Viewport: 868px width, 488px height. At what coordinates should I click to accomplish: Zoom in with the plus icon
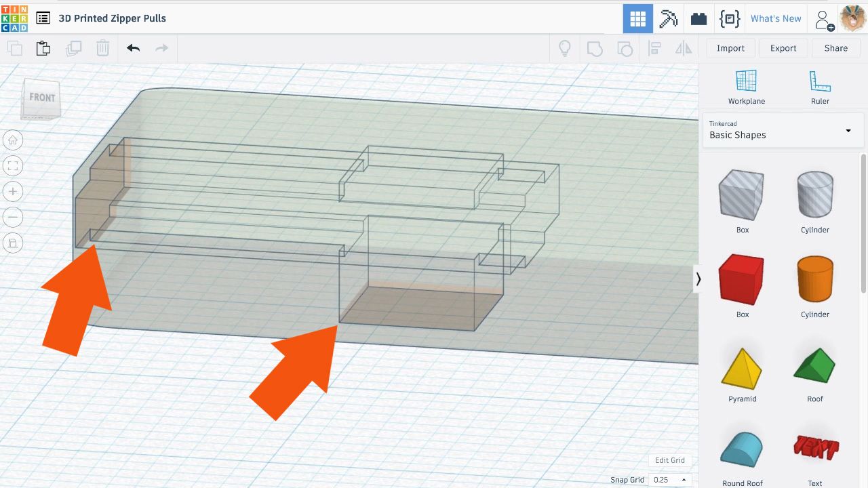point(12,191)
